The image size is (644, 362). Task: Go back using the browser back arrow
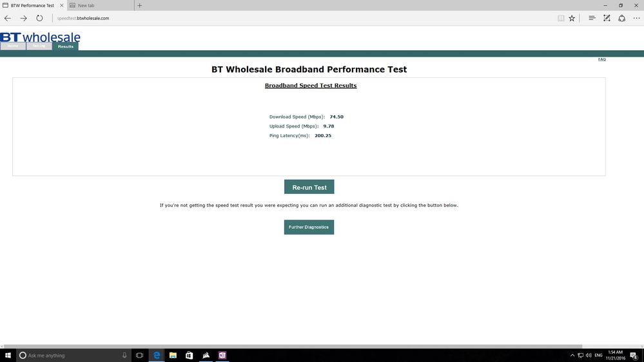coord(7,18)
